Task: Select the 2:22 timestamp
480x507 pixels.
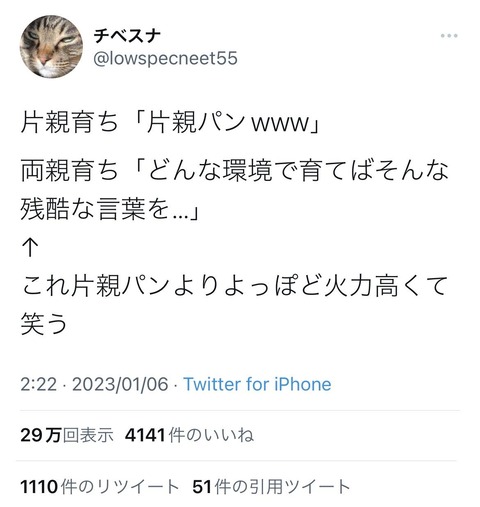Action: tap(38, 384)
